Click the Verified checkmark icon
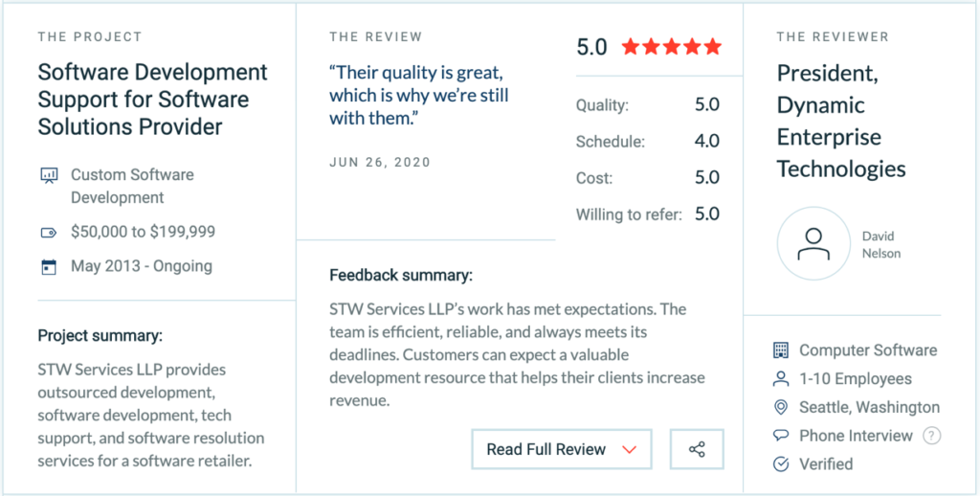Viewport: 980px width, 496px height. click(781, 464)
